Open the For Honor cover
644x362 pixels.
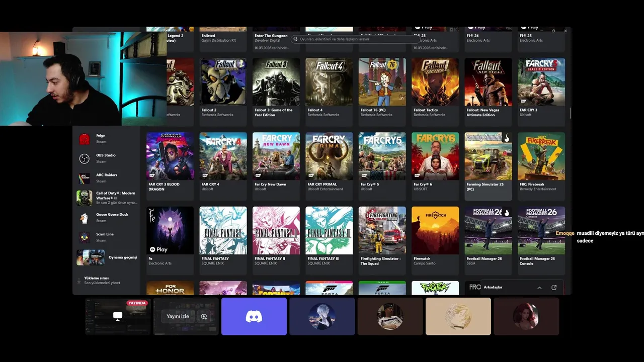coord(170,288)
